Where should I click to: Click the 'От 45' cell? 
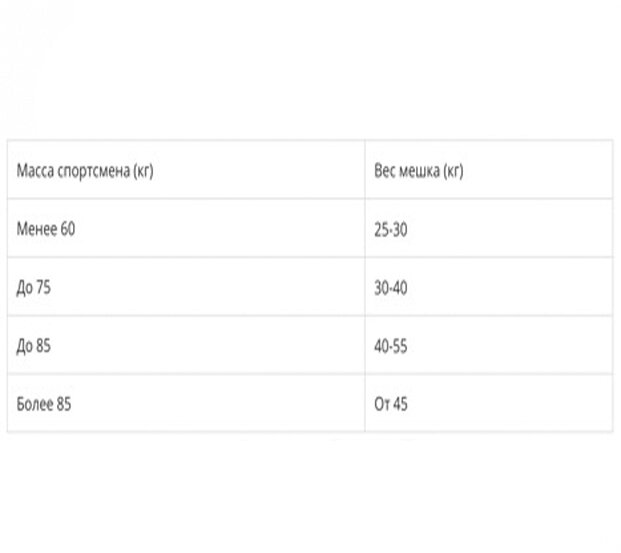(489, 403)
